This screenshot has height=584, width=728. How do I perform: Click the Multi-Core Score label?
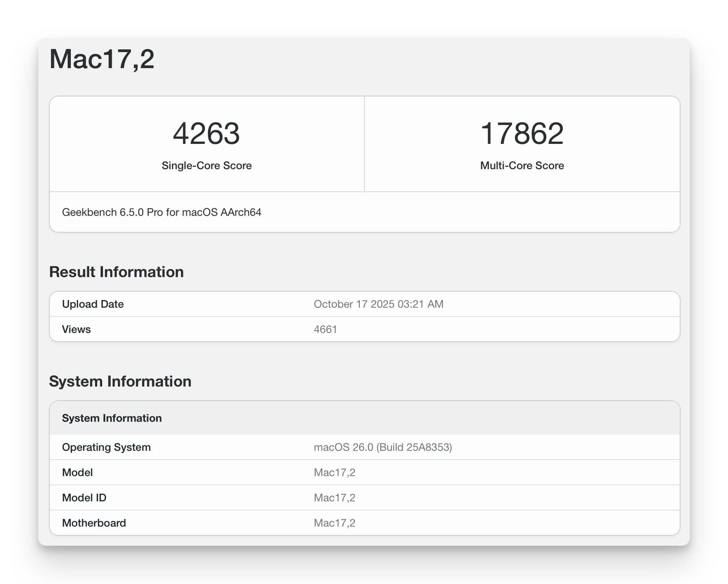point(522,165)
